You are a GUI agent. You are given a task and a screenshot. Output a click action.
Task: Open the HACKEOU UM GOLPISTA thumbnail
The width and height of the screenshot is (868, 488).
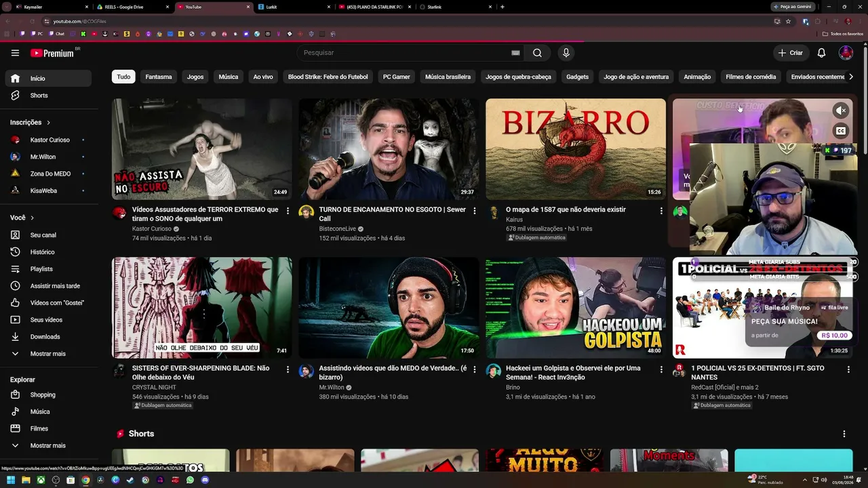[x=576, y=308]
